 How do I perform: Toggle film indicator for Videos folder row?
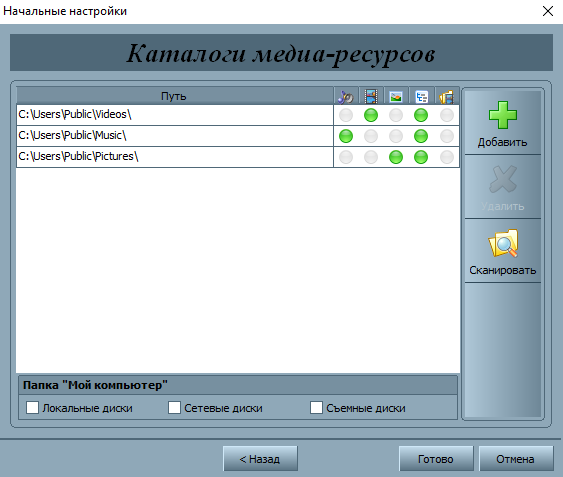(371, 115)
